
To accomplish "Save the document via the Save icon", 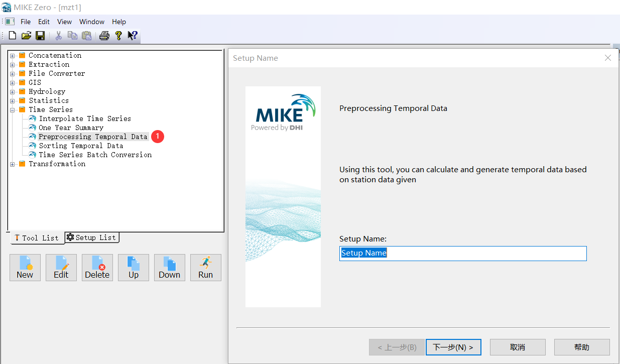I will [x=40, y=35].
